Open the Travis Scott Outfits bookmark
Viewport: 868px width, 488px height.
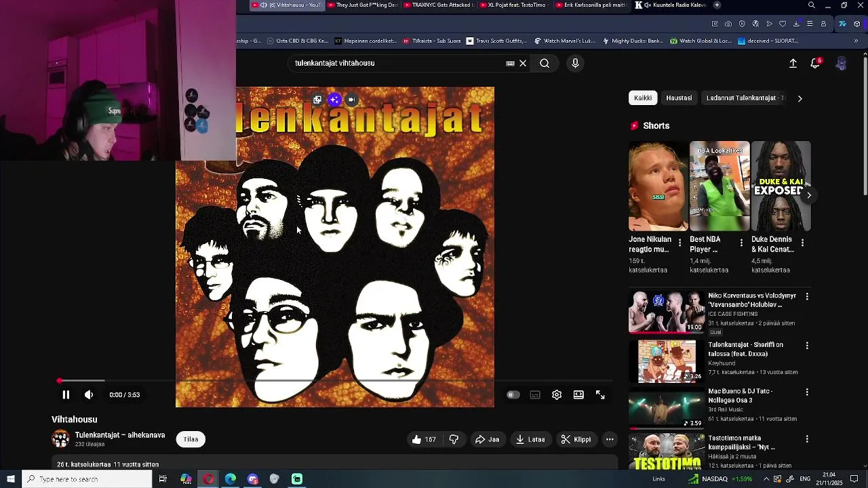pyautogui.click(x=496, y=41)
